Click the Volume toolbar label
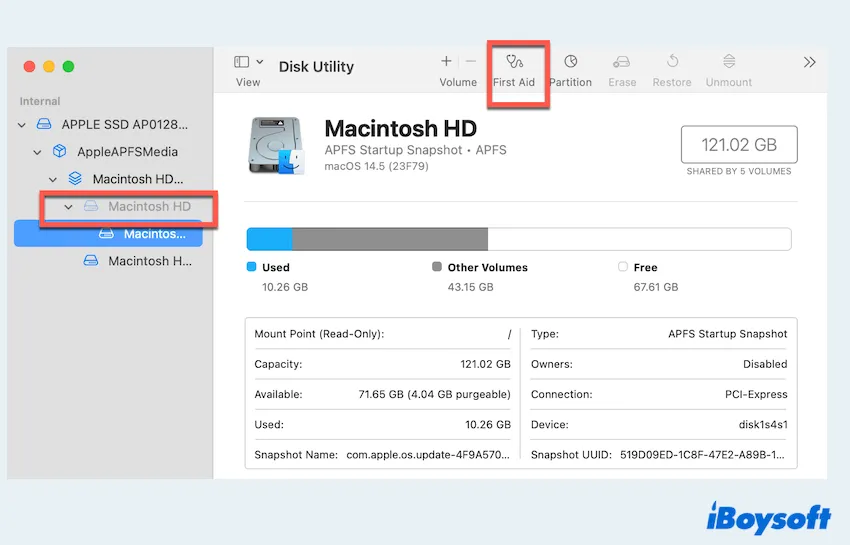 coord(458,82)
